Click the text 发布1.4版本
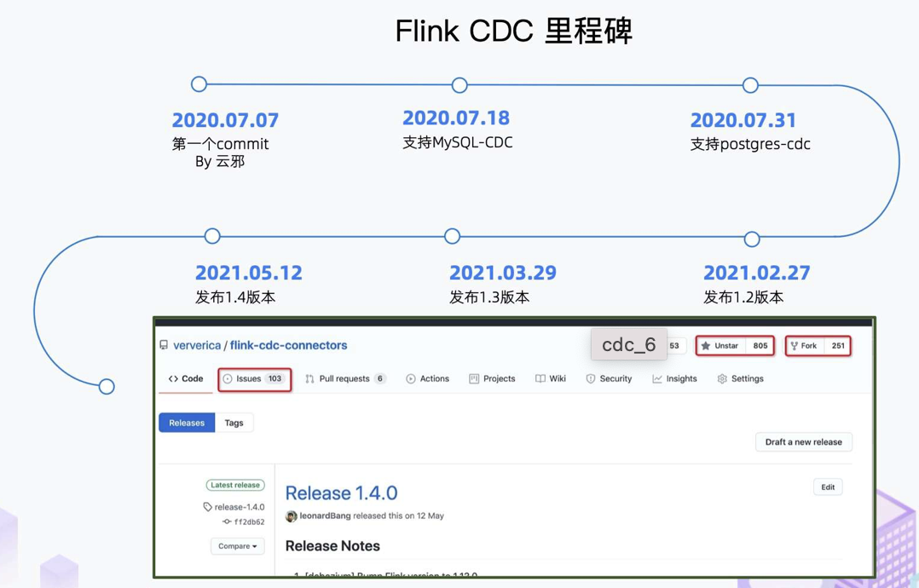This screenshot has height=588, width=919. pyautogui.click(x=235, y=297)
